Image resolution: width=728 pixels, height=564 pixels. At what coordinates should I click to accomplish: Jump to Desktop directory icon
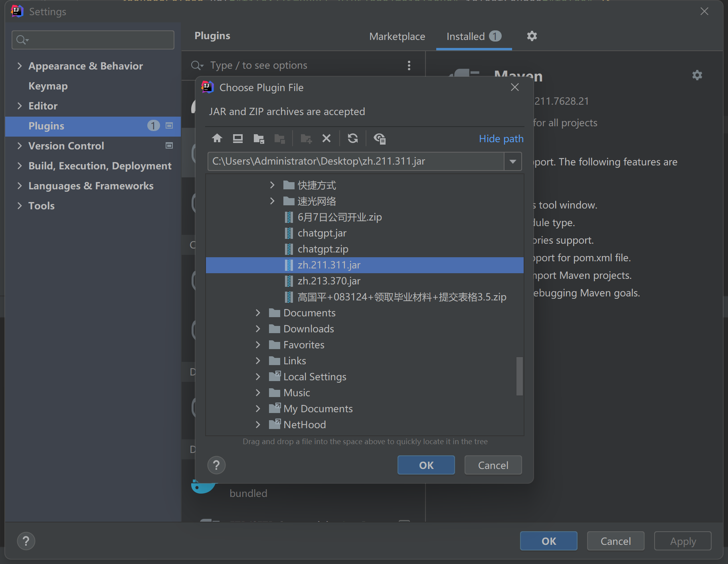pyautogui.click(x=238, y=138)
